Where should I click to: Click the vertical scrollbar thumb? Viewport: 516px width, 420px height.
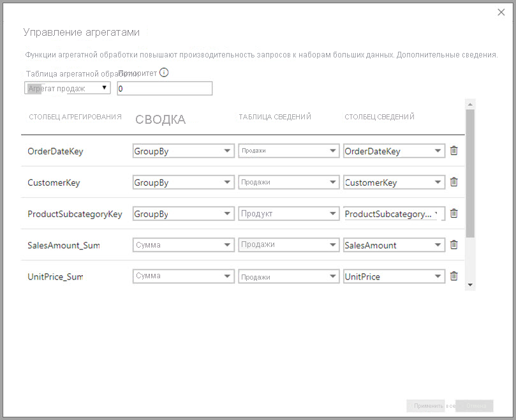click(x=470, y=173)
